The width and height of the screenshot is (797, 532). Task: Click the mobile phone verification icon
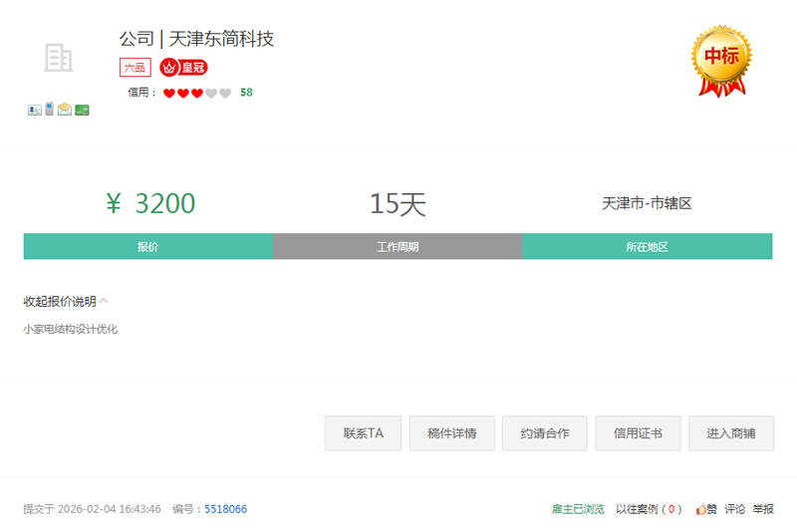point(49,109)
